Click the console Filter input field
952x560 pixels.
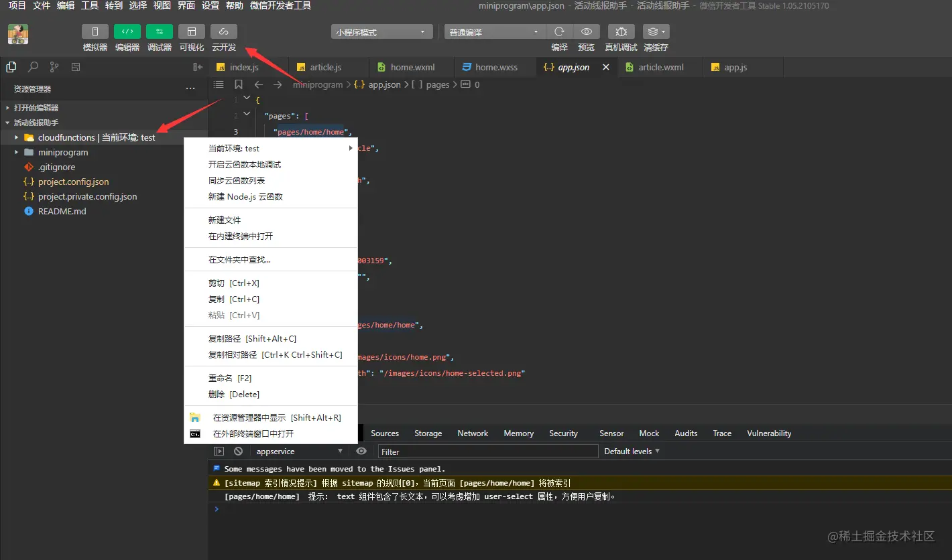tap(488, 451)
